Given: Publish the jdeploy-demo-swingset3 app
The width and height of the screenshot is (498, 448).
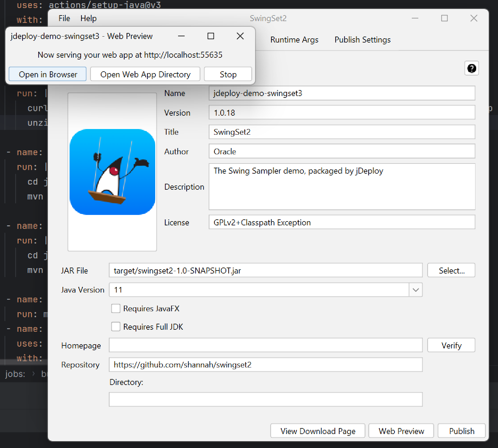Looking at the screenshot, I should (x=461, y=431).
